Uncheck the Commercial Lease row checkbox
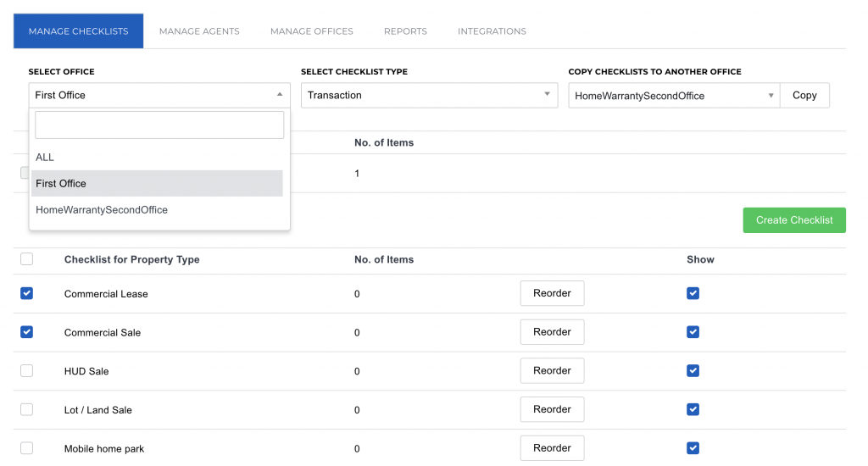This screenshot has height=466, width=868. 26,293
